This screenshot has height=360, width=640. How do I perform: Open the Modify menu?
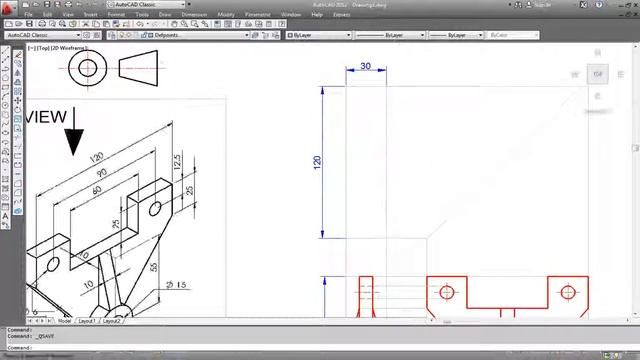226,14
